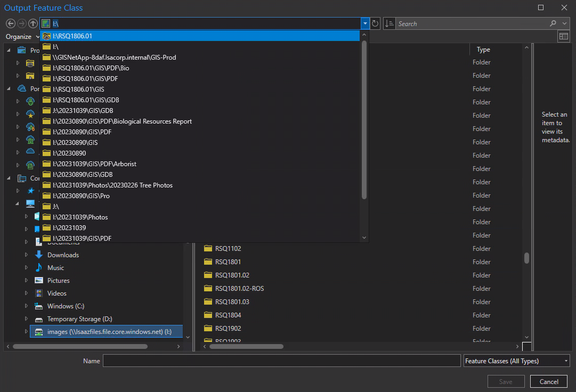The width and height of the screenshot is (576, 392).
Task: Click the forward navigation arrow
Action: [x=21, y=23]
